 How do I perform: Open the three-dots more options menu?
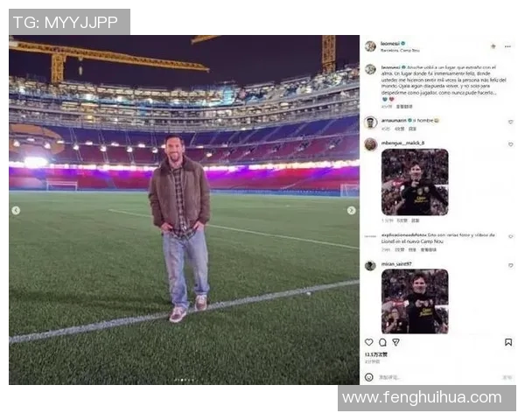click(507, 46)
